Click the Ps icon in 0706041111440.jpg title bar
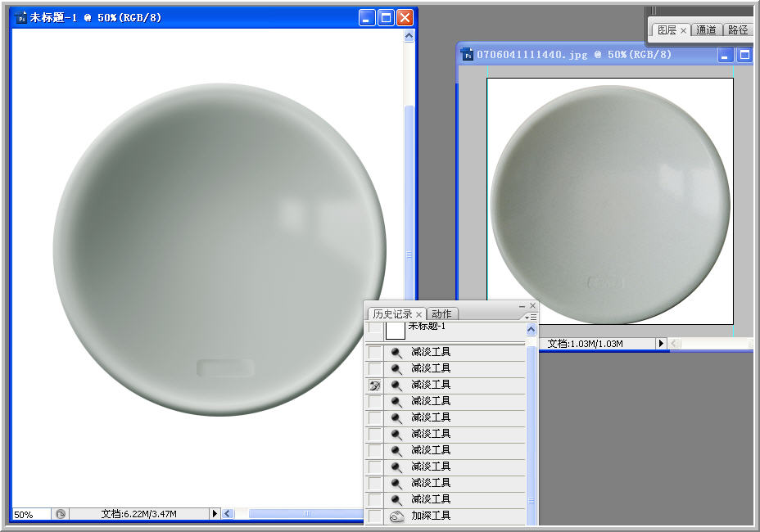 click(x=468, y=55)
